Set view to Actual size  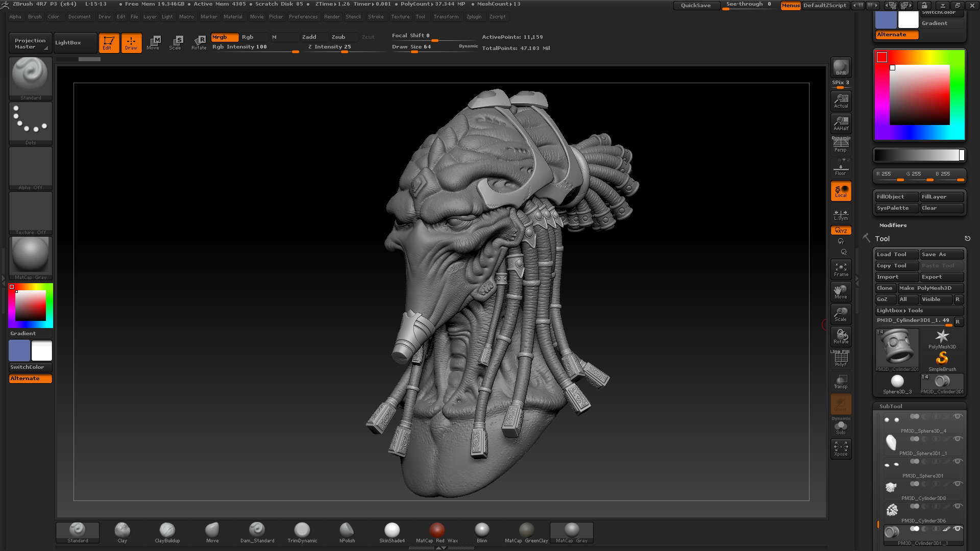click(841, 101)
